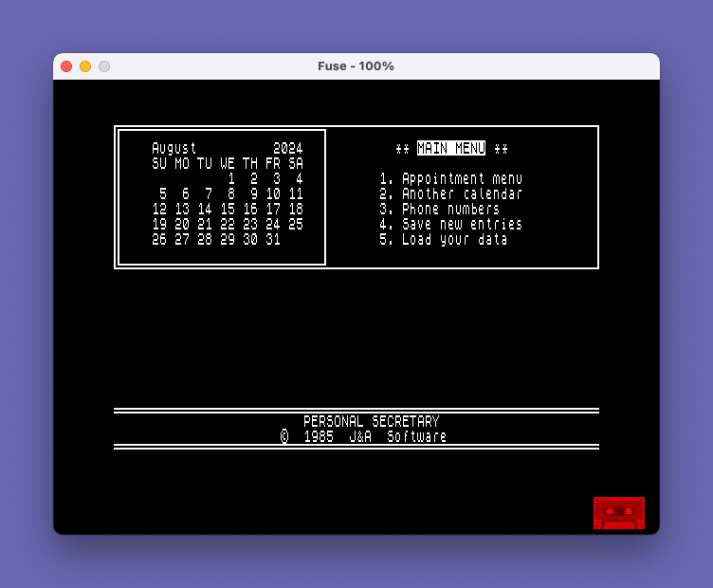Select day 4 in the calendar
The image size is (713, 588).
point(300,178)
